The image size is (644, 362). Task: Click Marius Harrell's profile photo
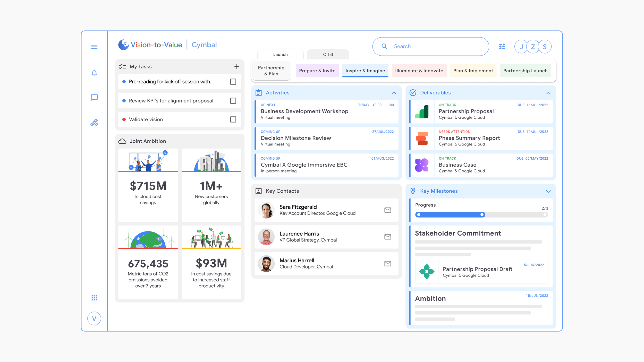266,264
